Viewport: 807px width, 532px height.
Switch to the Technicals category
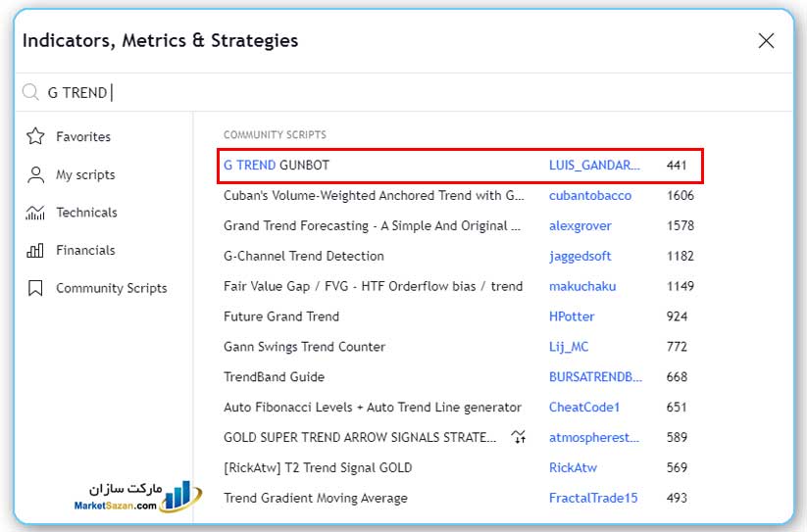click(x=86, y=213)
